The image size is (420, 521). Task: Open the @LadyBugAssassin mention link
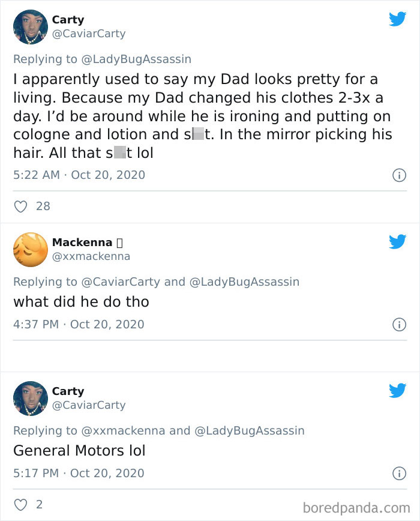pyautogui.click(x=136, y=59)
